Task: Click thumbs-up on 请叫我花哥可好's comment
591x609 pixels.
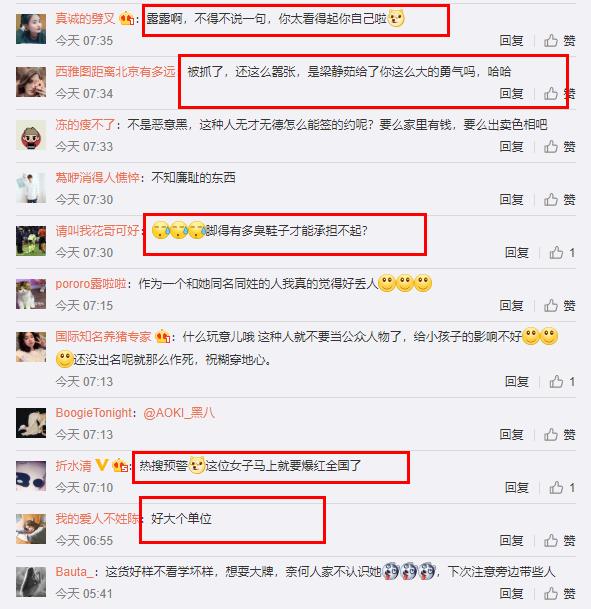Action: 561,252
